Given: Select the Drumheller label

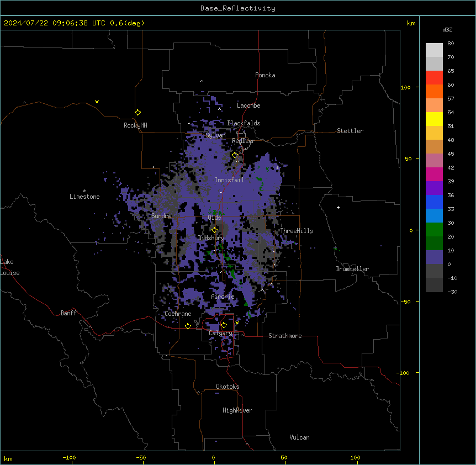Looking at the screenshot, I should click(x=352, y=269).
